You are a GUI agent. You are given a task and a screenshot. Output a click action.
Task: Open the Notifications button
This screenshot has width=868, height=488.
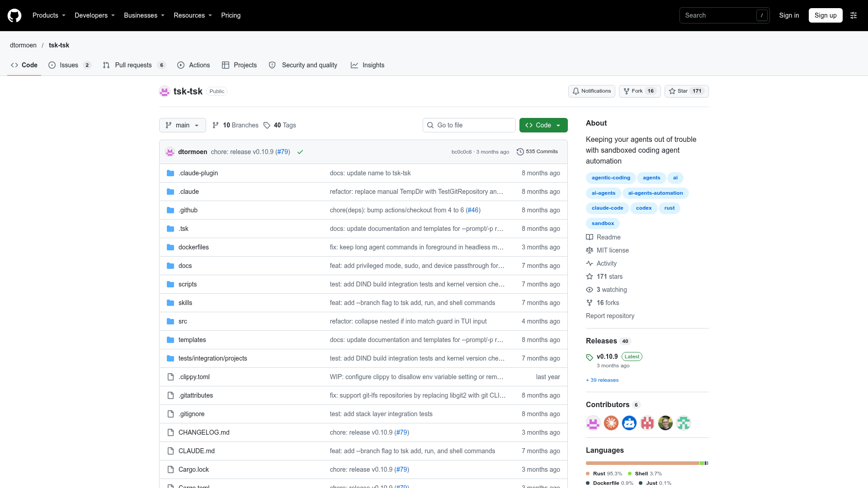click(591, 91)
